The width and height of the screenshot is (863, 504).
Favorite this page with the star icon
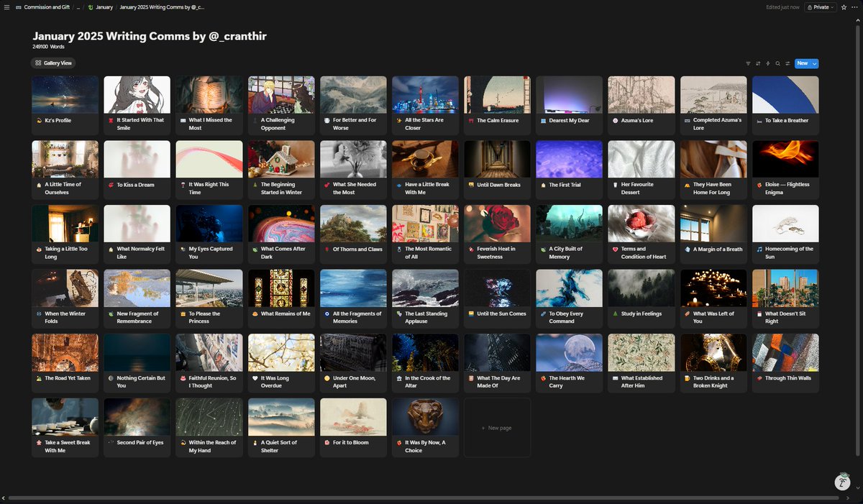click(x=844, y=7)
